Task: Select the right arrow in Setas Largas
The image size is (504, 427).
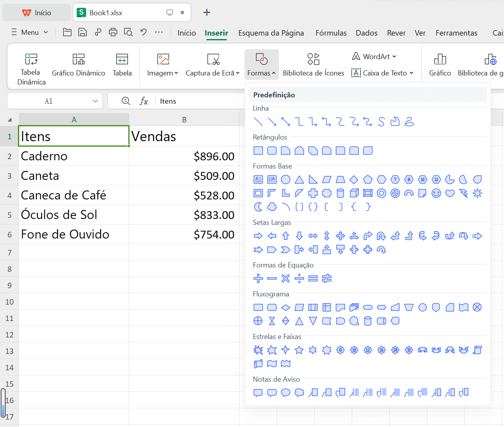Action: [x=258, y=236]
